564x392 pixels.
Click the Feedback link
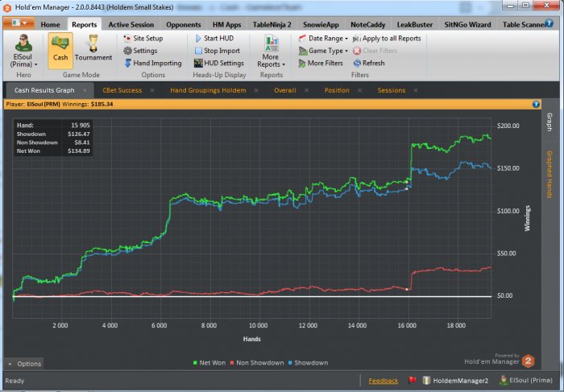pos(383,381)
